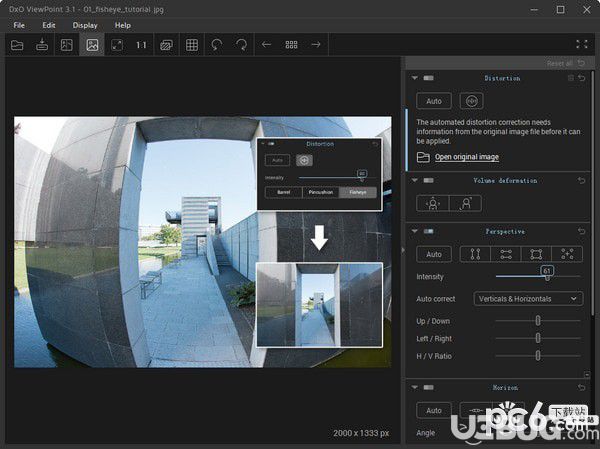Viewport: 600px width, 449px height.
Task: Collapse the Horizon panel
Action: (414, 387)
